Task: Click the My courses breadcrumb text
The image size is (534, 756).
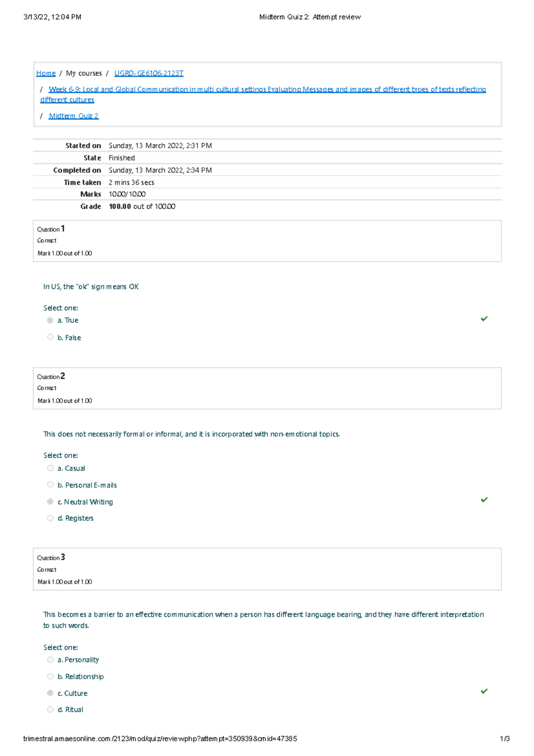Action: [x=84, y=73]
